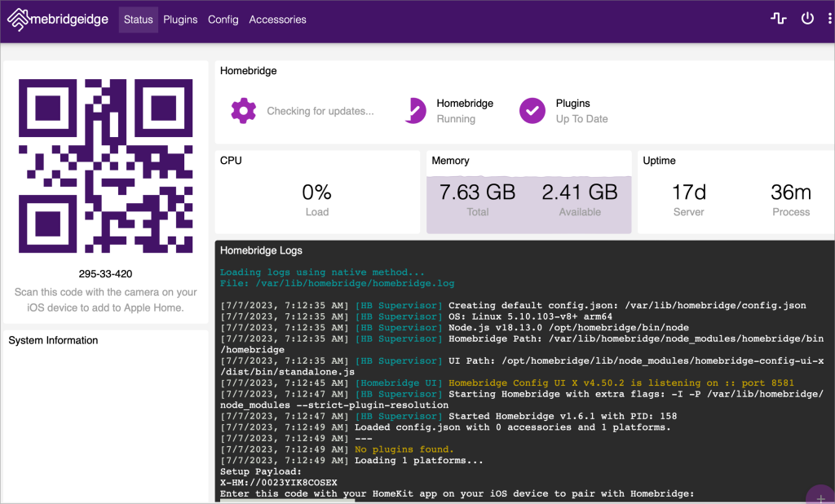835x504 pixels.
Task: Switch to the Plugins tab
Action: click(180, 20)
